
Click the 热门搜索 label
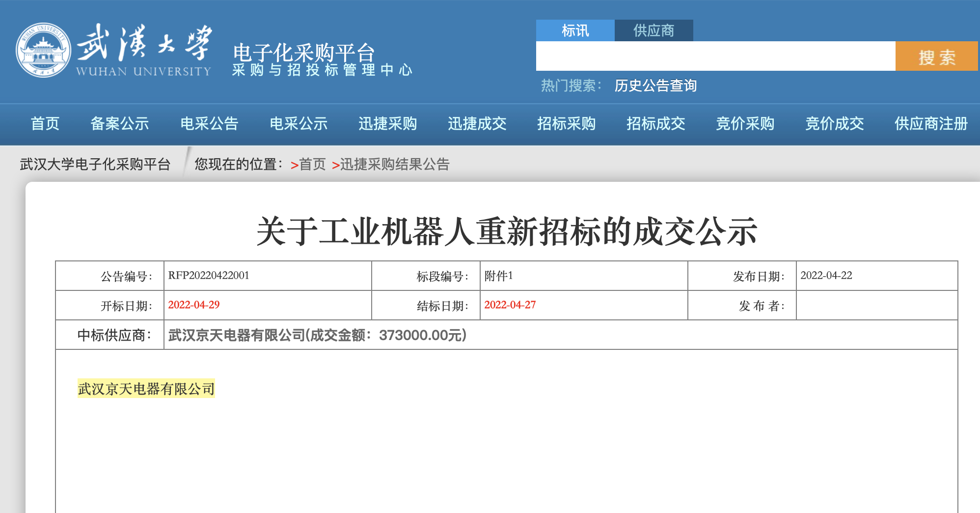[571, 85]
